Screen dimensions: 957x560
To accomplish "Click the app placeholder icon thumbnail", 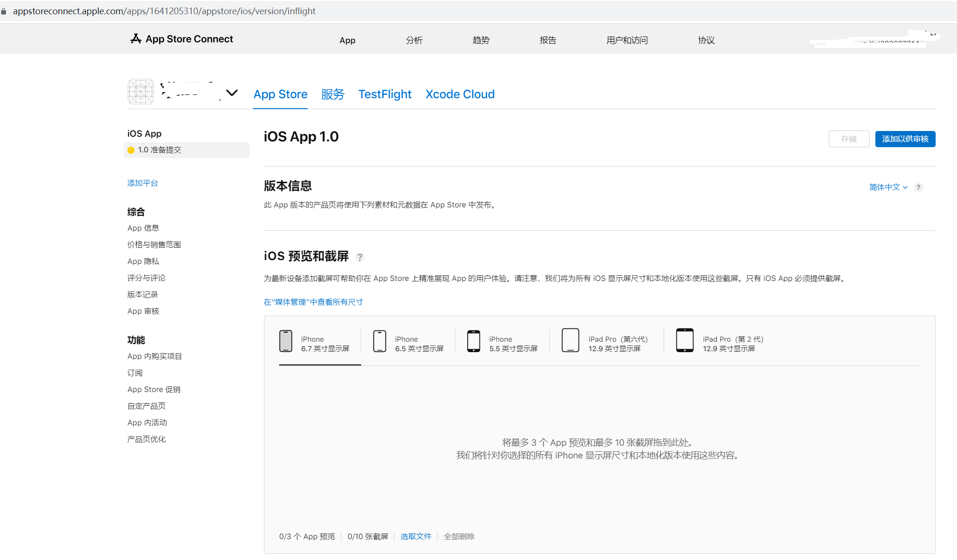I will (x=141, y=92).
